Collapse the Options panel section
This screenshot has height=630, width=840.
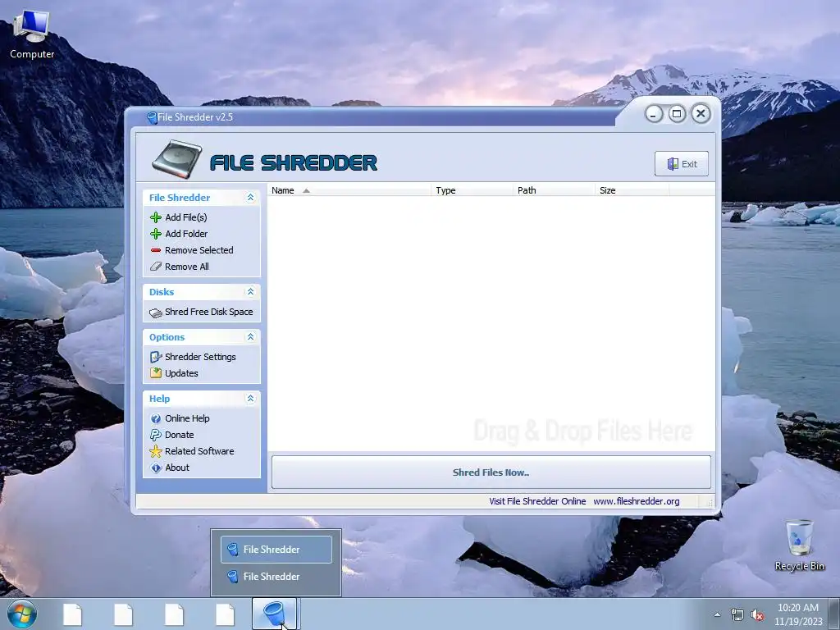[x=250, y=337]
